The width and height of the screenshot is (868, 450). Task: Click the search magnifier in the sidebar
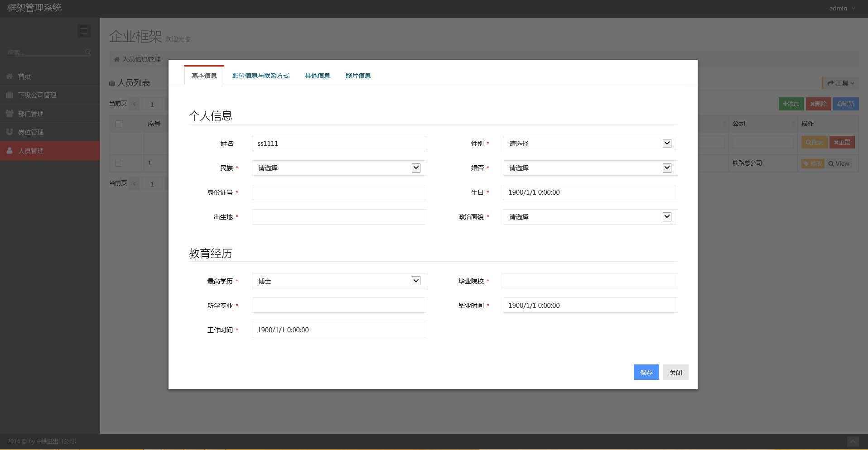[x=88, y=52]
